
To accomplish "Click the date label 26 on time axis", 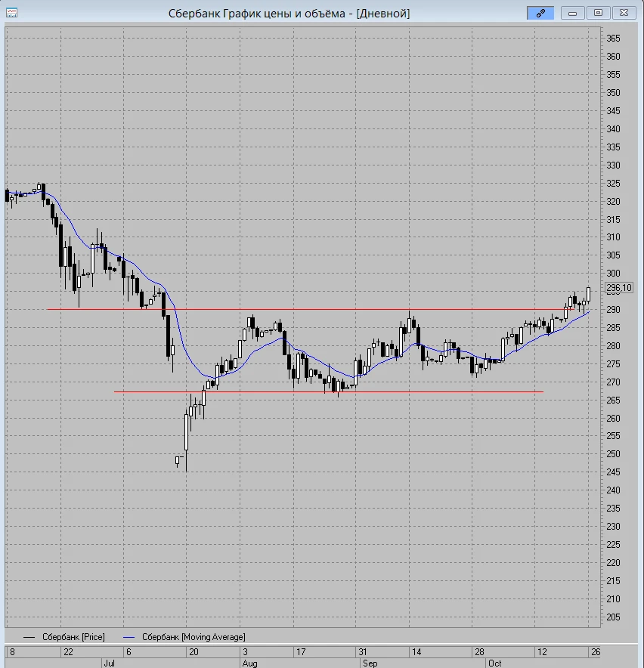I will pyautogui.click(x=596, y=652).
